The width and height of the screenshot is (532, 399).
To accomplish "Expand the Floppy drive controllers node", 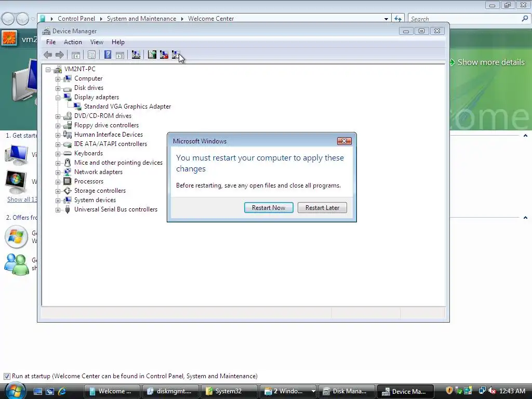I will [58, 126].
